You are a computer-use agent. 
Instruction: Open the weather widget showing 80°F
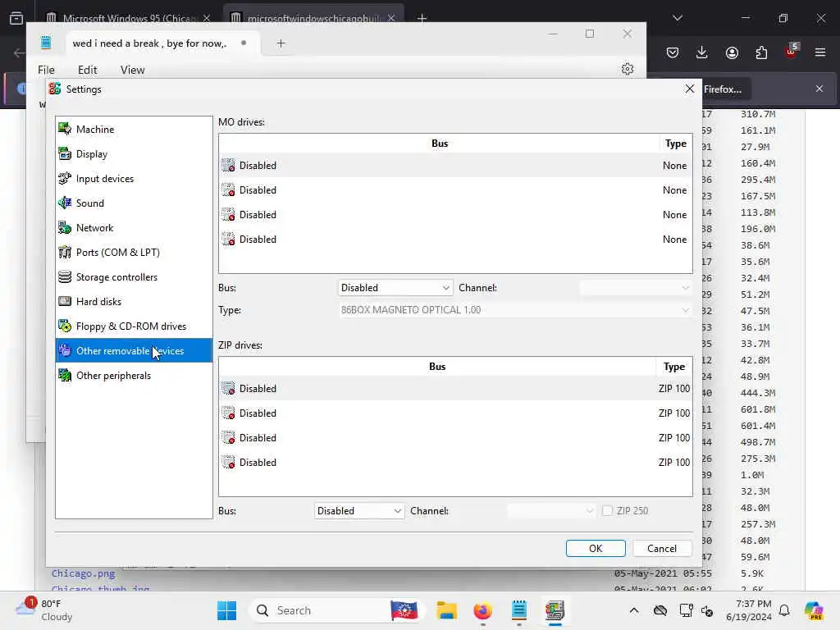[44, 610]
